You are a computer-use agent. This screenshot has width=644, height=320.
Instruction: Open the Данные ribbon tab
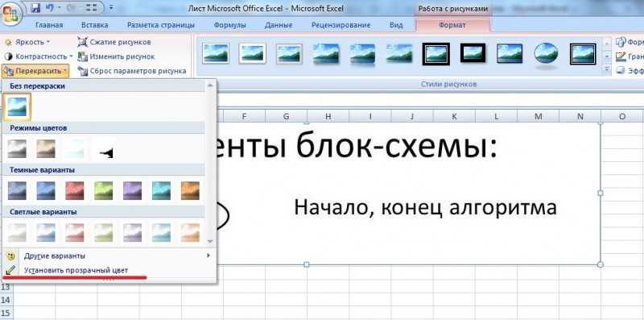coord(279,25)
